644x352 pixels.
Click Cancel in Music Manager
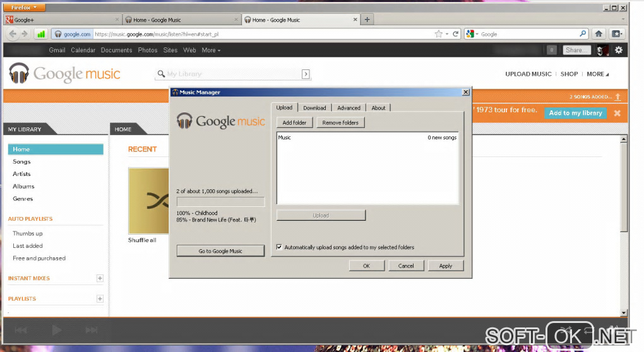point(406,266)
